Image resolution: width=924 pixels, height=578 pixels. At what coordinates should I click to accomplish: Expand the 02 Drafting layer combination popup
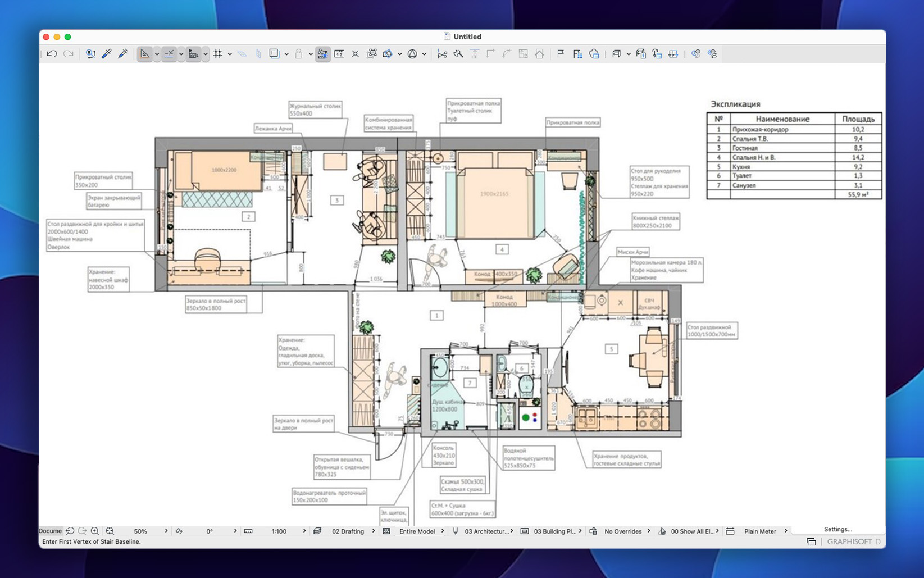click(348, 531)
